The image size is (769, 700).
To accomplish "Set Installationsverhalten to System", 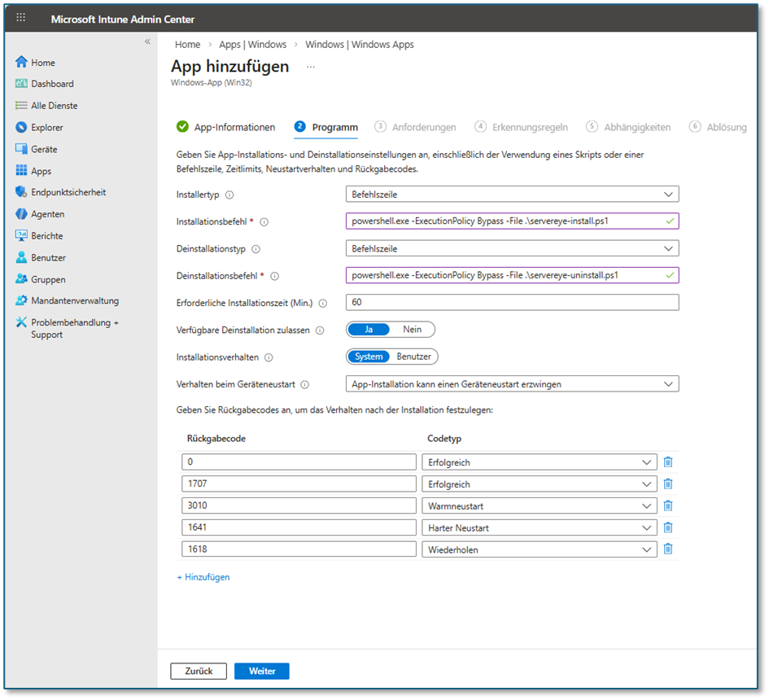I will point(369,357).
